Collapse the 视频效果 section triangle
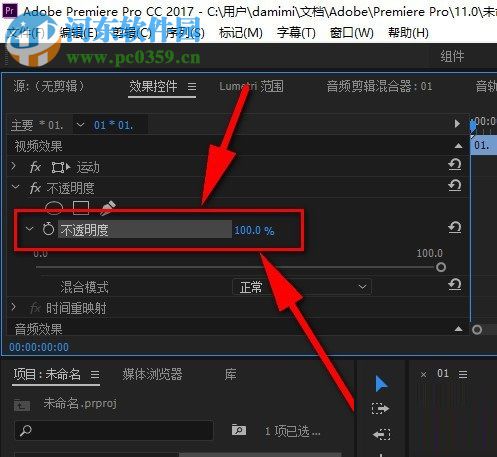Screen dimensions: 497x457 pos(458,146)
